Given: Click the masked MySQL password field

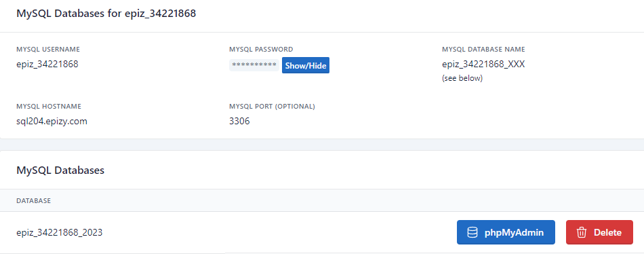Looking at the screenshot, I should click(254, 65).
